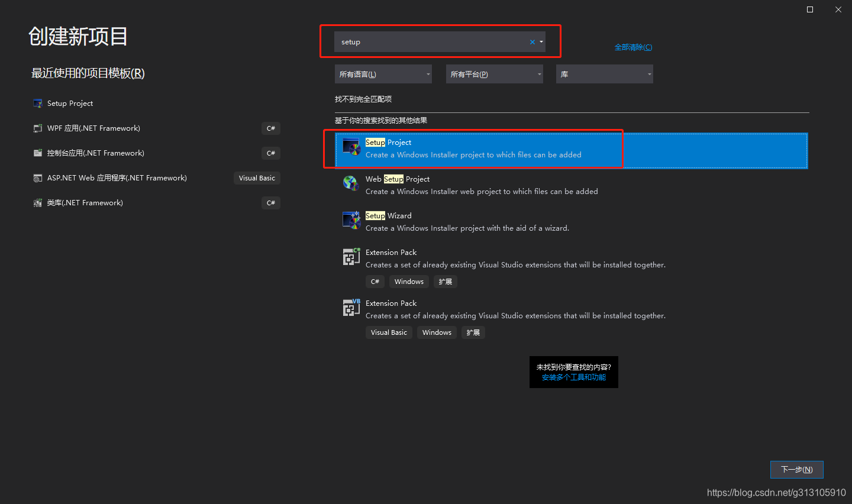
Task: Choose Setup Project from recent templates
Action: point(156,104)
